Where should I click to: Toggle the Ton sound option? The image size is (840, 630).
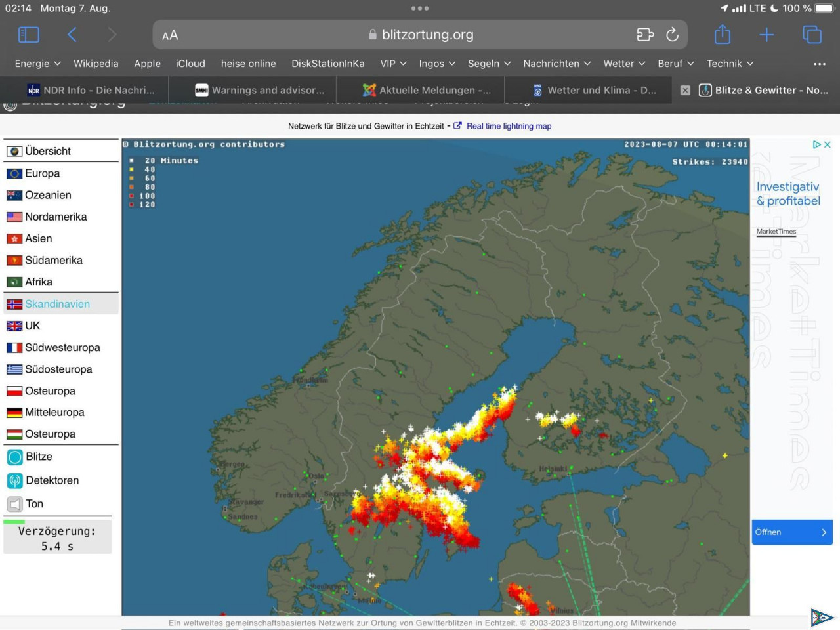tap(34, 504)
